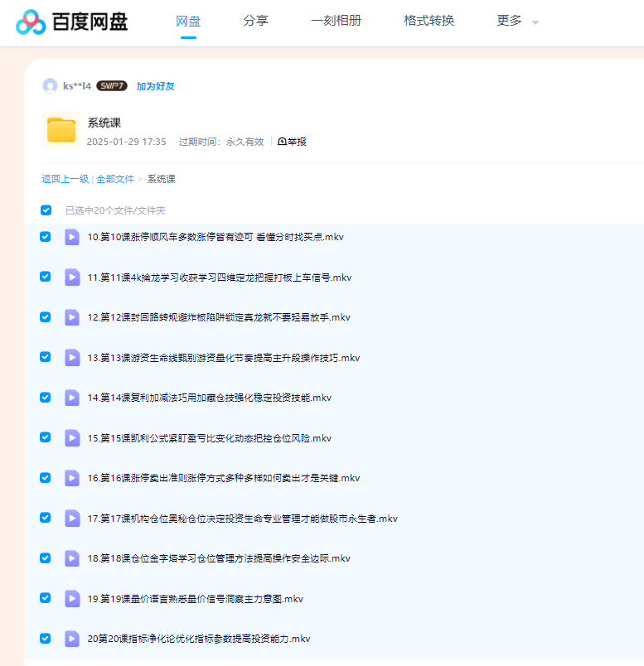Open the 一刻相册 tab
Screen dimensions: 644x666
tap(336, 21)
